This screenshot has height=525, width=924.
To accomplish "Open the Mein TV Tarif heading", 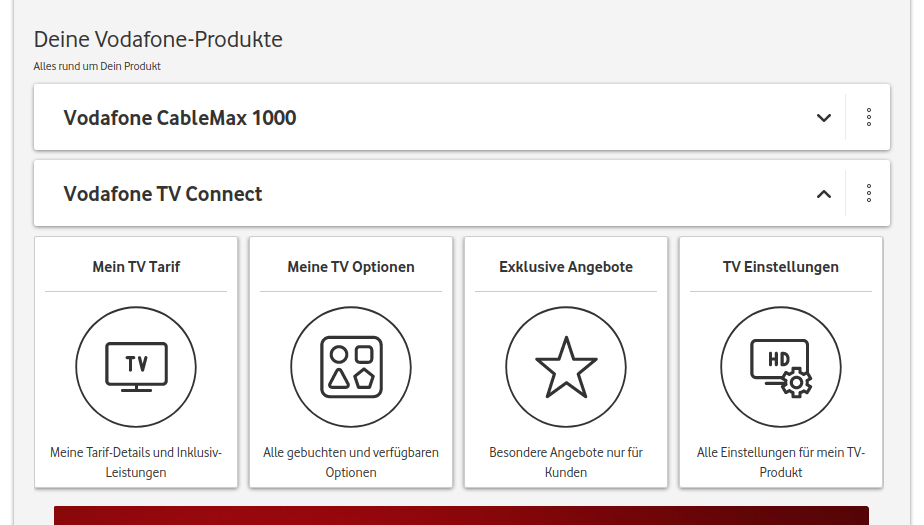I will pos(136,267).
